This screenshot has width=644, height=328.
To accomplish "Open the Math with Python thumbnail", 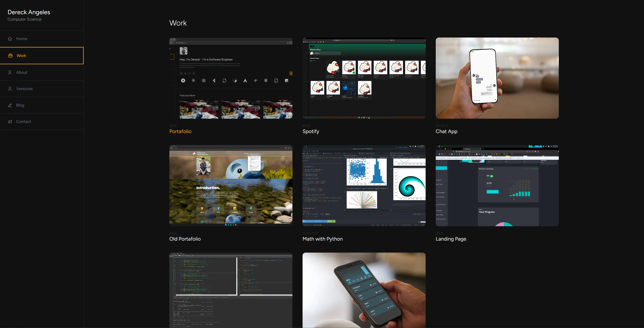I will [364, 185].
